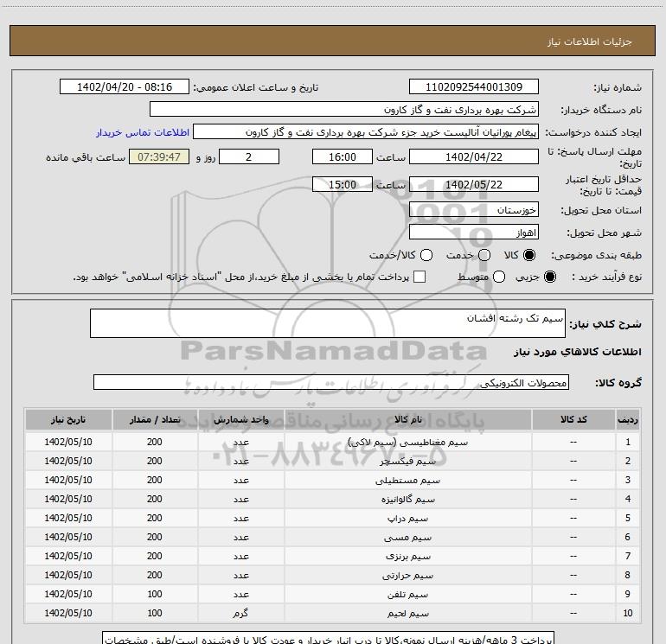Click the goods group field محصولات الکترونیکی

(331, 382)
